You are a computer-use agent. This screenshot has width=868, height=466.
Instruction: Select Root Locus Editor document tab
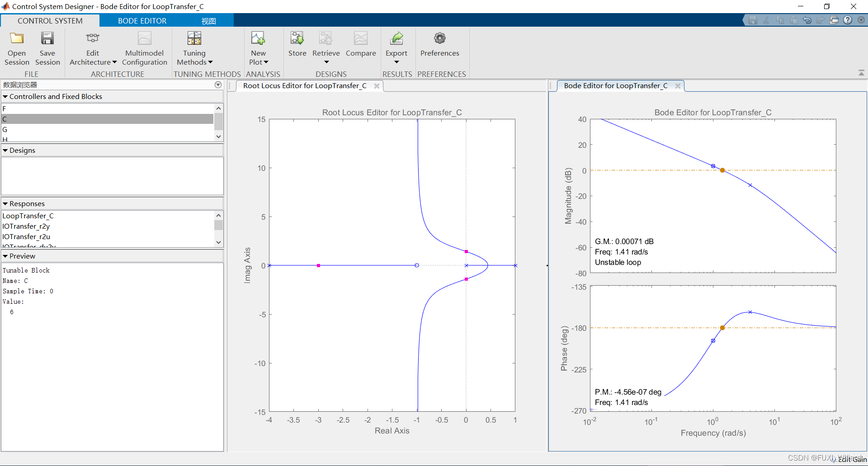(305, 86)
